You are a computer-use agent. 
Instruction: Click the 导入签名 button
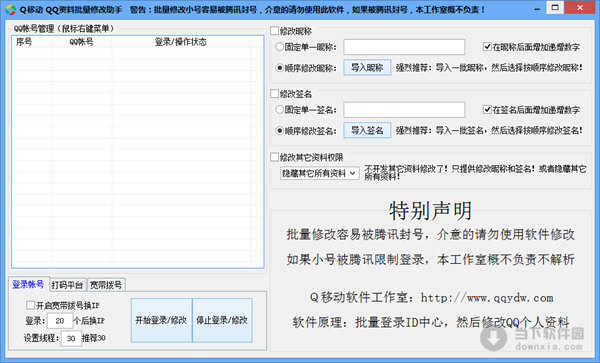point(367,130)
